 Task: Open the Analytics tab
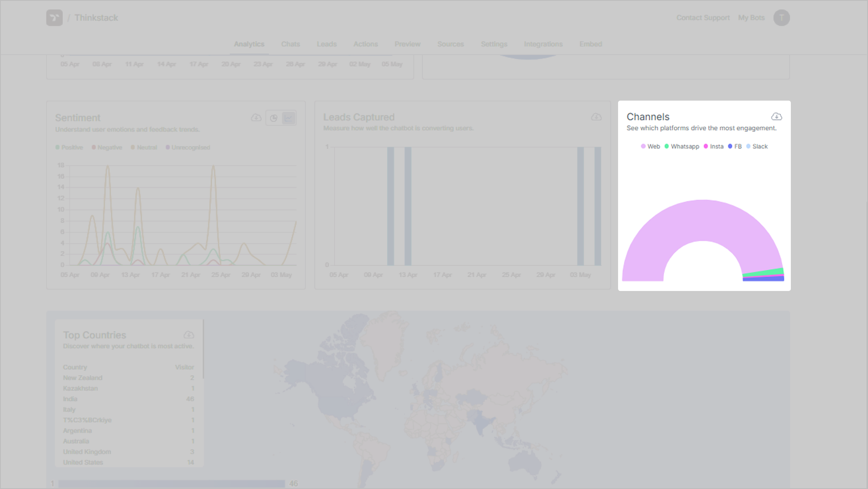249,44
